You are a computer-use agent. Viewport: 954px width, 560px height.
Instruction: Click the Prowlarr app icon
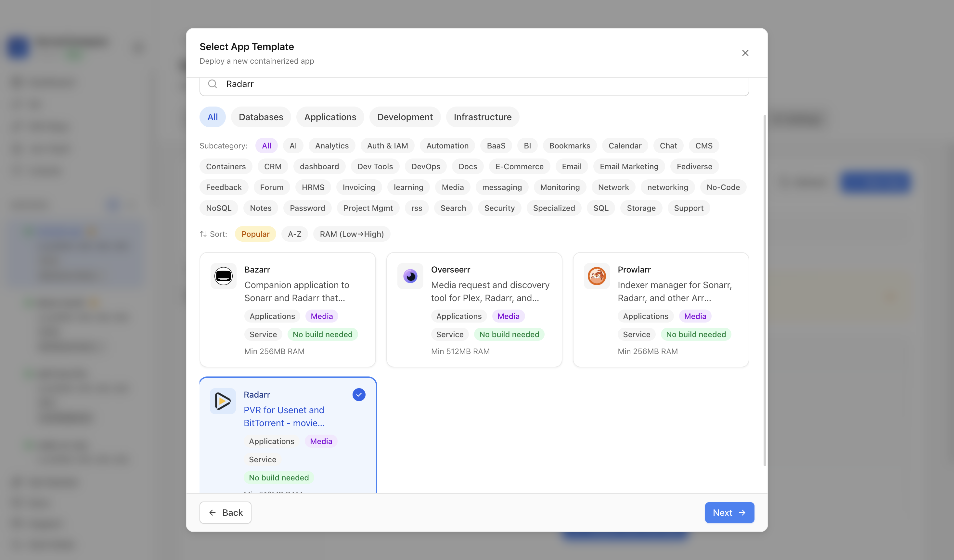click(597, 276)
